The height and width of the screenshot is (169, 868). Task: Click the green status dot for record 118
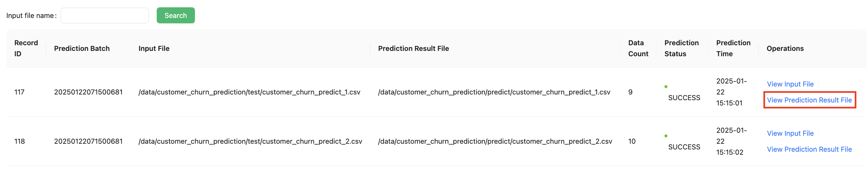(666, 136)
